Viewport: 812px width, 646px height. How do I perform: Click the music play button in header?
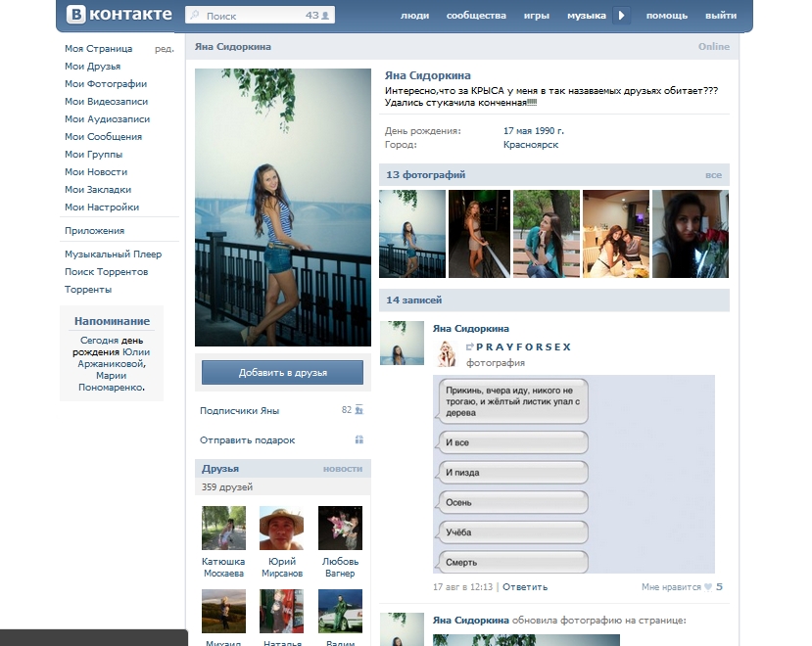pos(621,16)
